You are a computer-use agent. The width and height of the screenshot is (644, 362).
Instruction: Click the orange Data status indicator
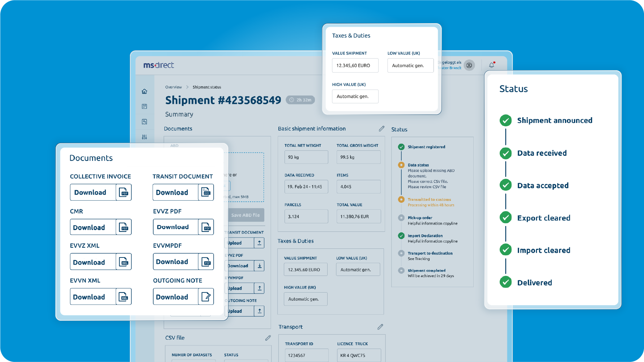point(401,165)
